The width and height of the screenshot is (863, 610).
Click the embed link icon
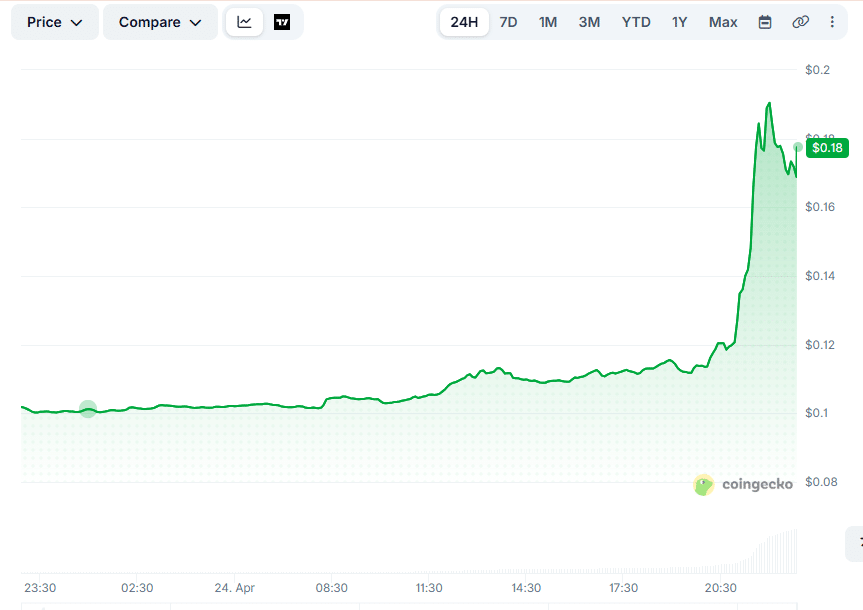(x=800, y=21)
